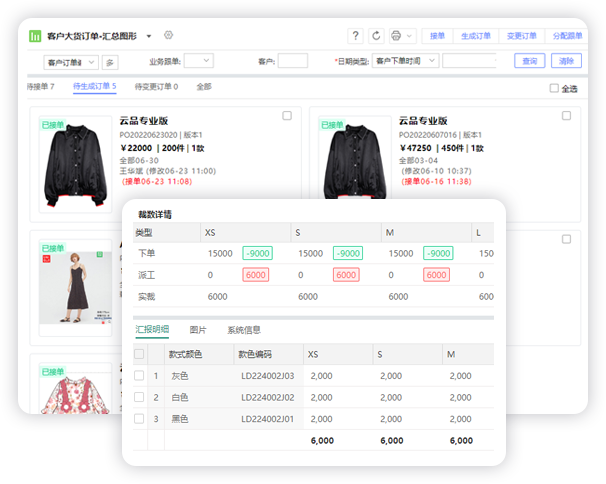Click the 已接单 status tag on the first order

pyautogui.click(x=54, y=125)
